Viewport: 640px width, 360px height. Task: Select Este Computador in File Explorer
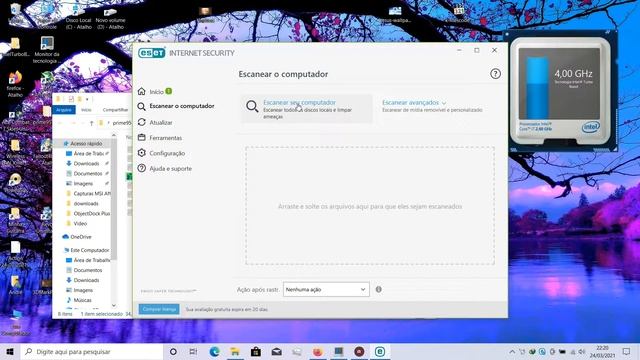pos(89,250)
